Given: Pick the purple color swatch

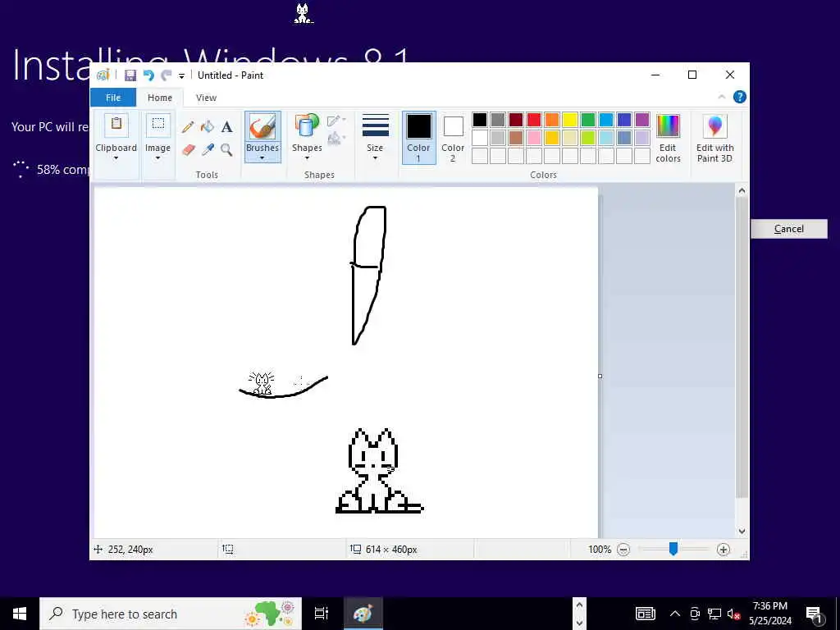Looking at the screenshot, I should 641,120.
